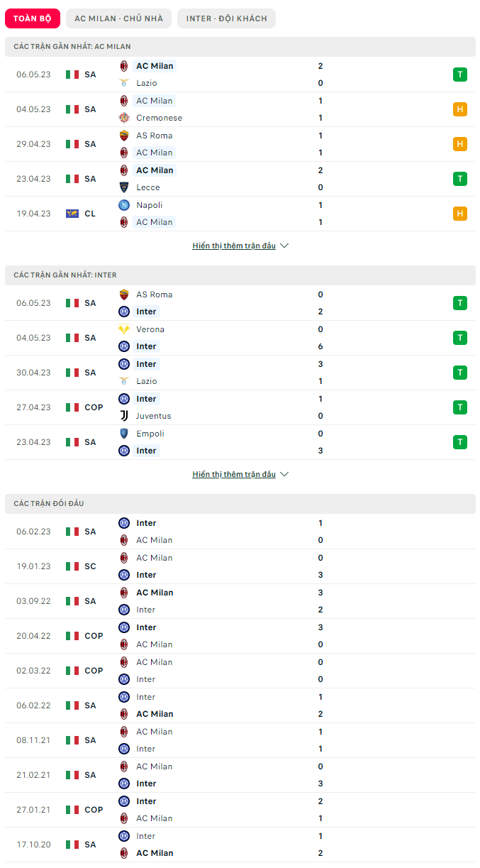Click the Napoli team logo
Screen dimensions: 480x868
124,205
